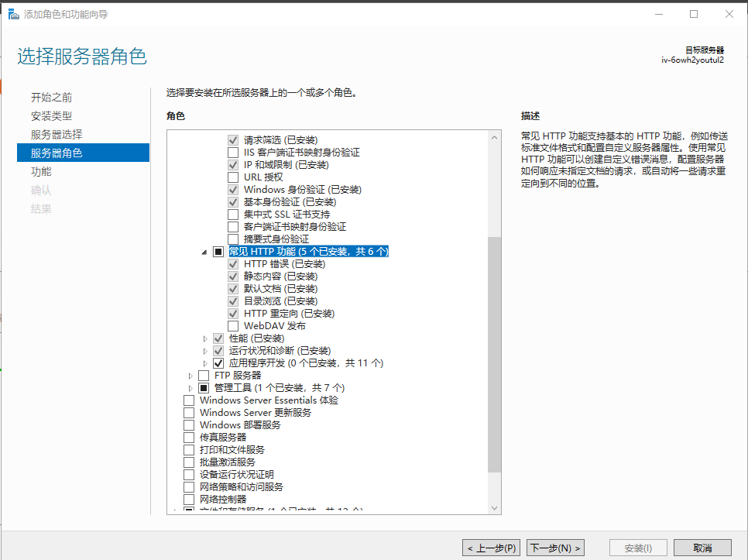Tick the 设备运行状况证明 checkbox
The width and height of the screenshot is (748, 560).
[189, 475]
